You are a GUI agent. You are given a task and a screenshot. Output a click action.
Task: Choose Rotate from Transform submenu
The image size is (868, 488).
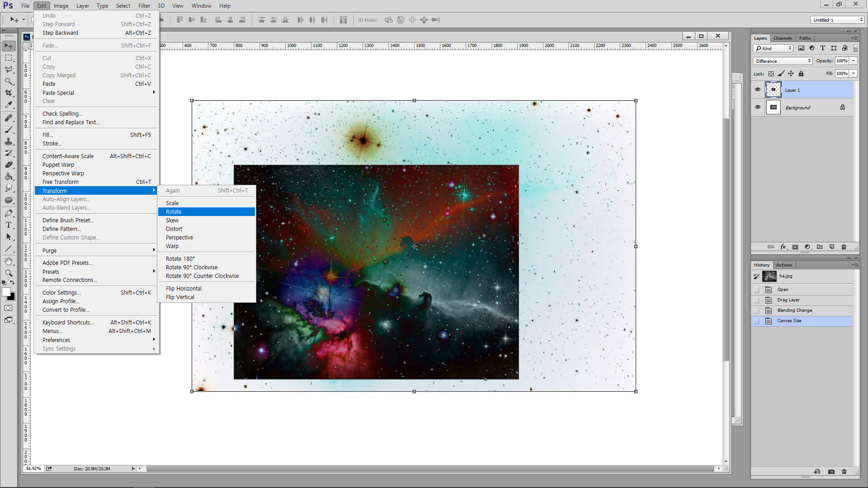pos(207,212)
